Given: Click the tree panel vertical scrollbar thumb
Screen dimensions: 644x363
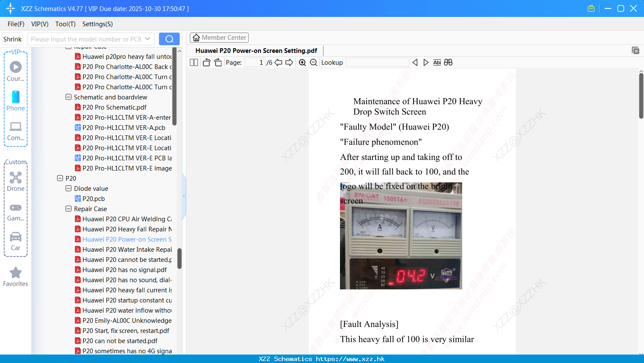Looking at the screenshot, I should [x=179, y=258].
